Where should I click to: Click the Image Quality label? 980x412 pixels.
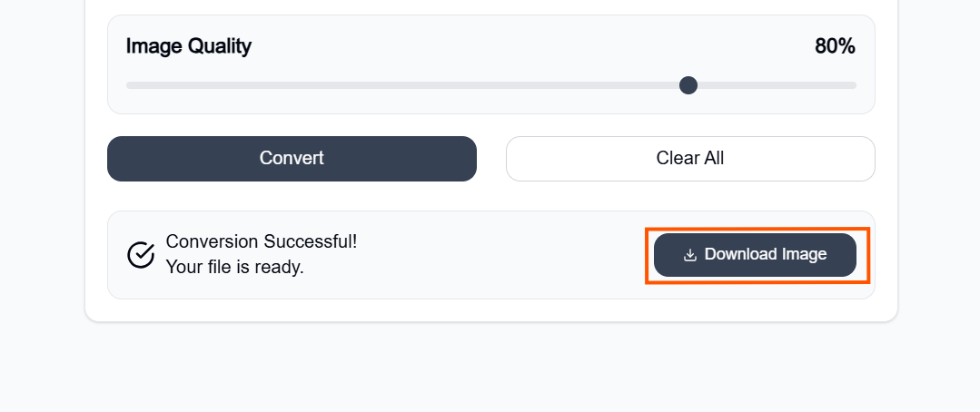189,46
